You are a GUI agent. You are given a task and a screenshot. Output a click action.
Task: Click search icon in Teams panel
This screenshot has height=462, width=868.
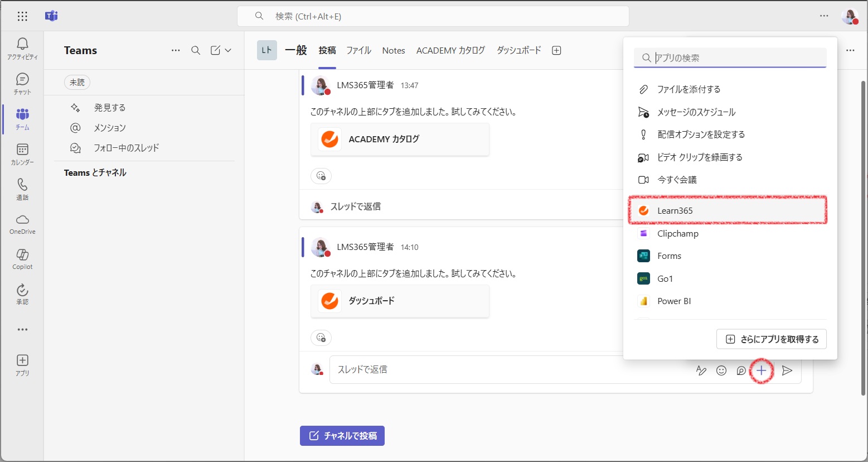(x=196, y=50)
